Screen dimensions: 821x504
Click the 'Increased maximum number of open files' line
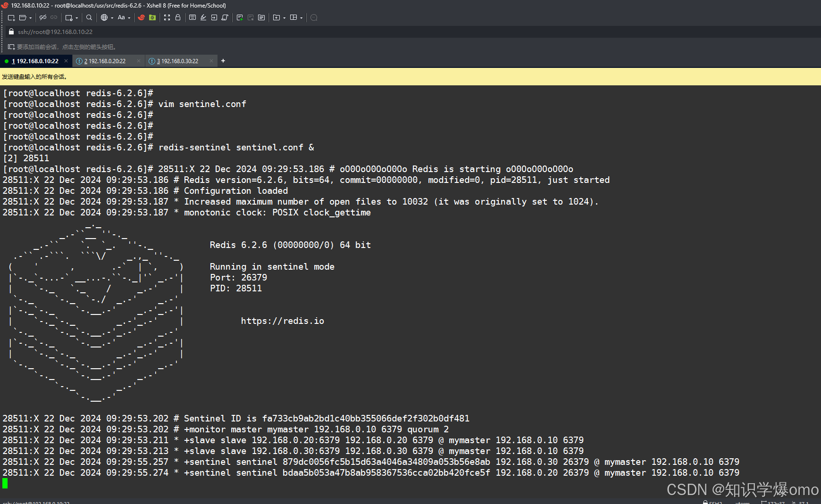pyautogui.click(x=301, y=201)
